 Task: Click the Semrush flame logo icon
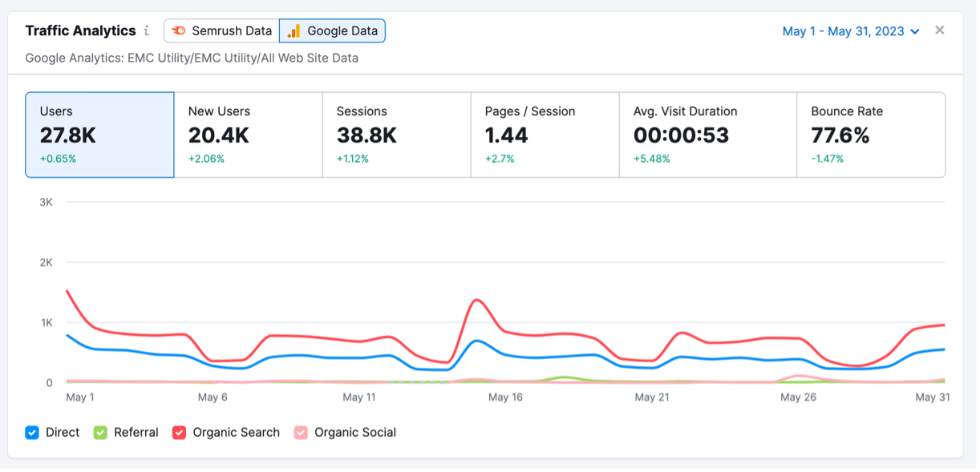[x=178, y=31]
